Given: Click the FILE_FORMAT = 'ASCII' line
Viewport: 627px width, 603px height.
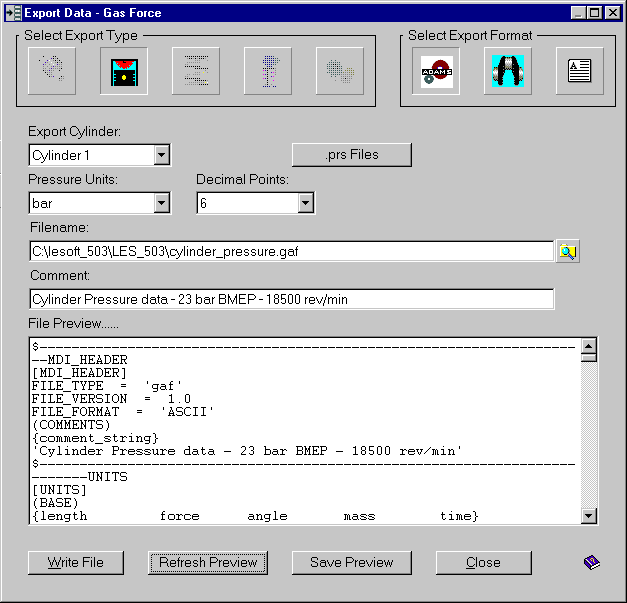Looking at the screenshot, I should click(x=123, y=412).
